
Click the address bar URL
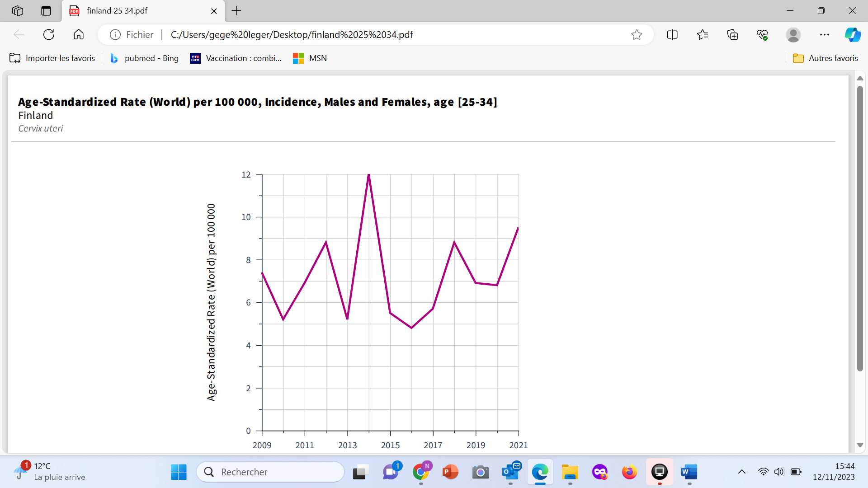pyautogui.click(x=292, y=35)
